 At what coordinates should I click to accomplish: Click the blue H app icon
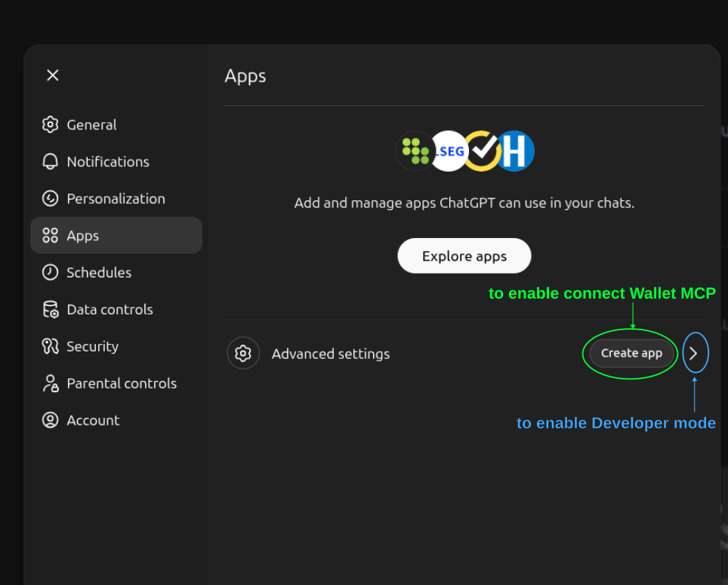tap(516, 151)
